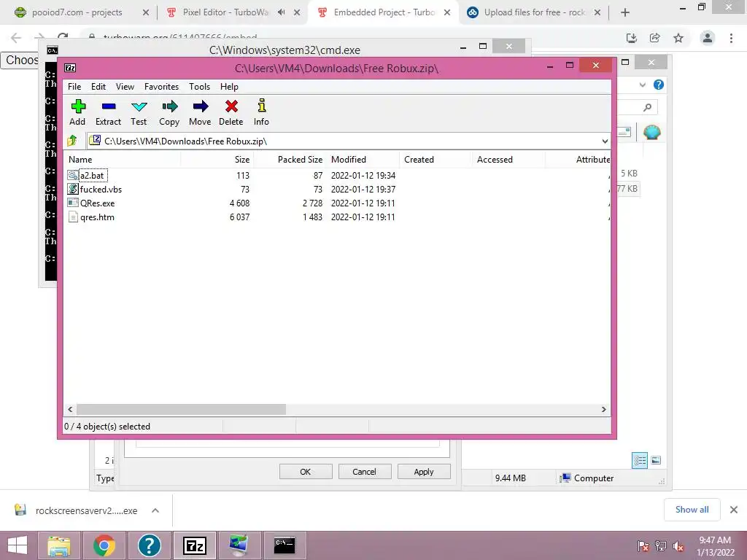Click Cancel in the background dialog
Viewport: 747px width, 560px height.
365,472
